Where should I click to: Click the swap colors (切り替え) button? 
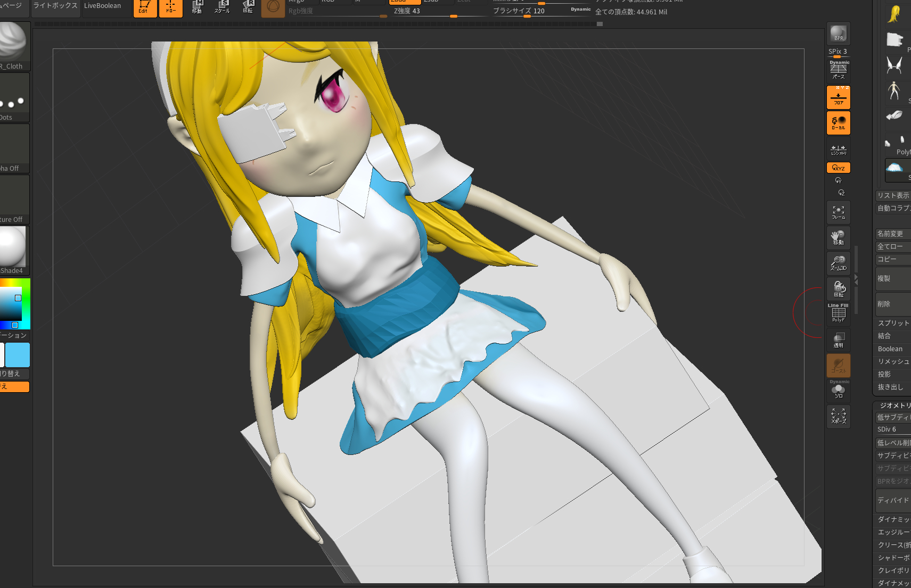(14, 374)
